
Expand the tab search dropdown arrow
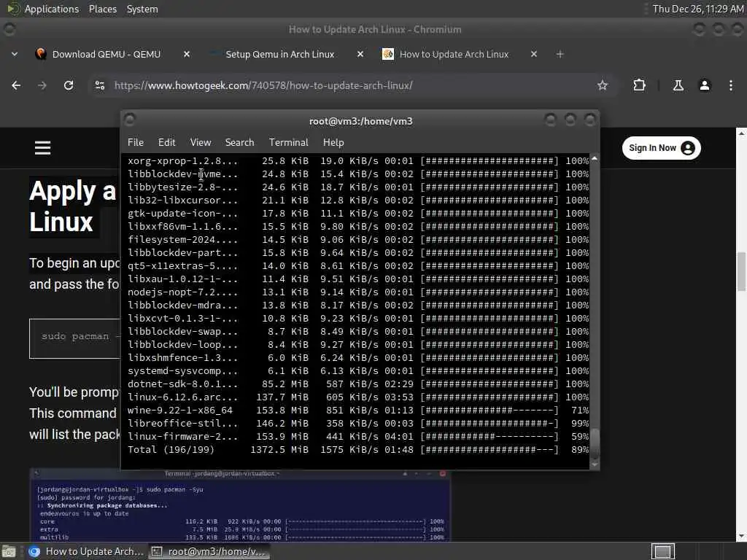pyautogui.click(x=15, y=54)
